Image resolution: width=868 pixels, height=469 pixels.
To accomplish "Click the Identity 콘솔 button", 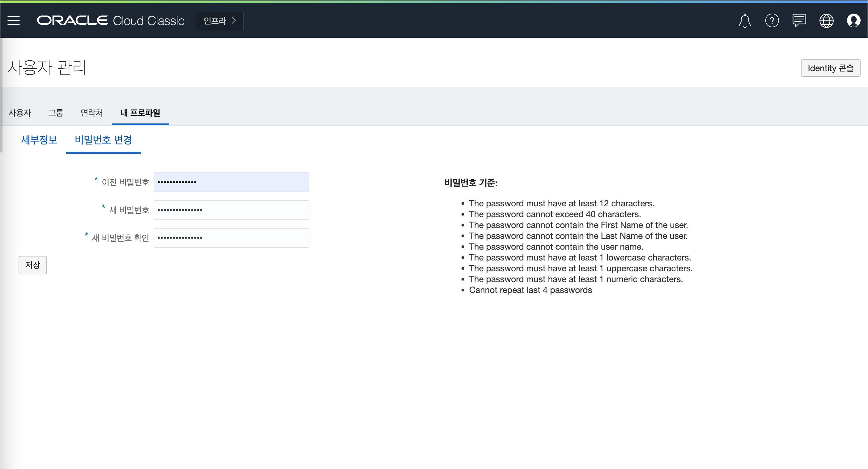I will coord(830,68).
